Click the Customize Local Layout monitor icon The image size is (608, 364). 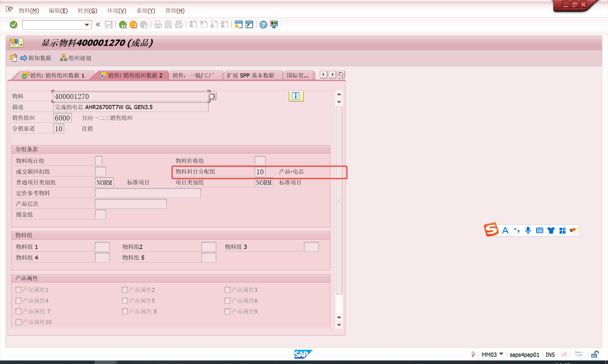click(274, 25)
